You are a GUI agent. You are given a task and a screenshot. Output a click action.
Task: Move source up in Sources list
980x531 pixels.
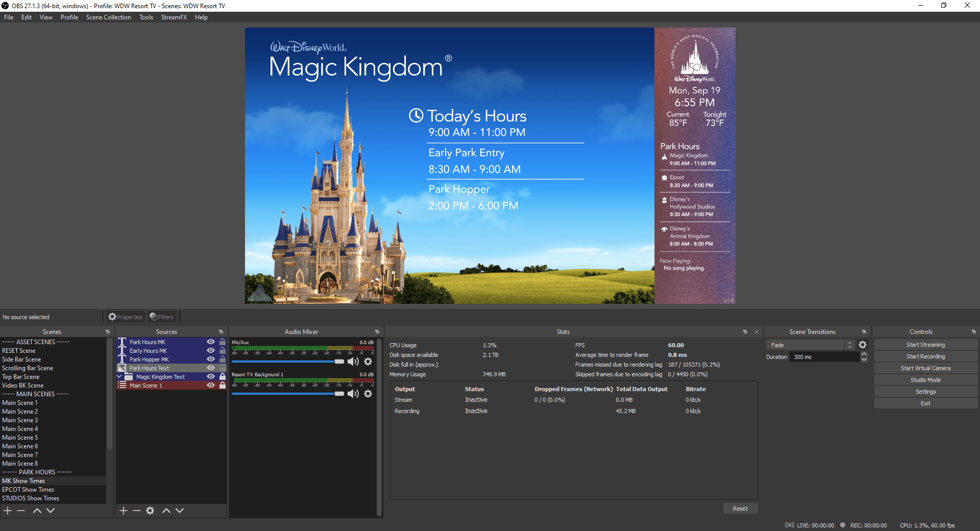point(166,511)
